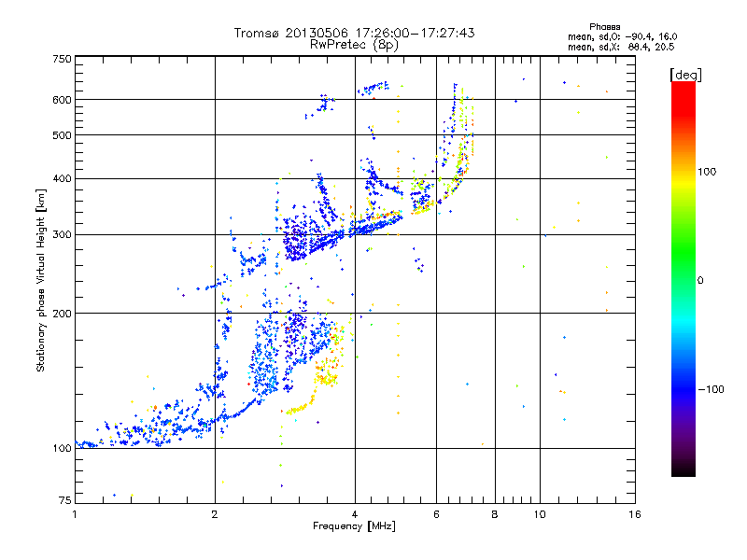Click the 'Stationary phase Virtual Height [km]' axis label
The image size is (747, 560).
(x=41, y=281)
